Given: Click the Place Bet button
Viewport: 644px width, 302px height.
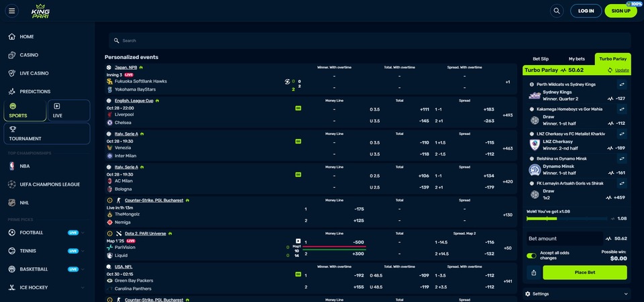Looking at the screenshot, I should point(585,272).
